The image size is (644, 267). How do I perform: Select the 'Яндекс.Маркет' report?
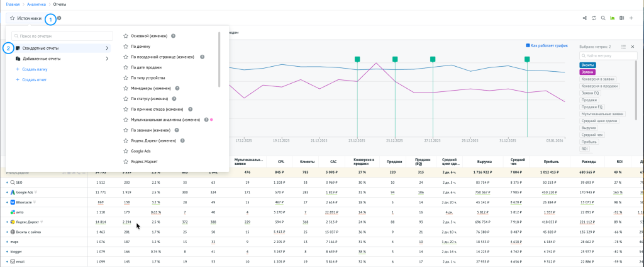(x=145, y=161)
